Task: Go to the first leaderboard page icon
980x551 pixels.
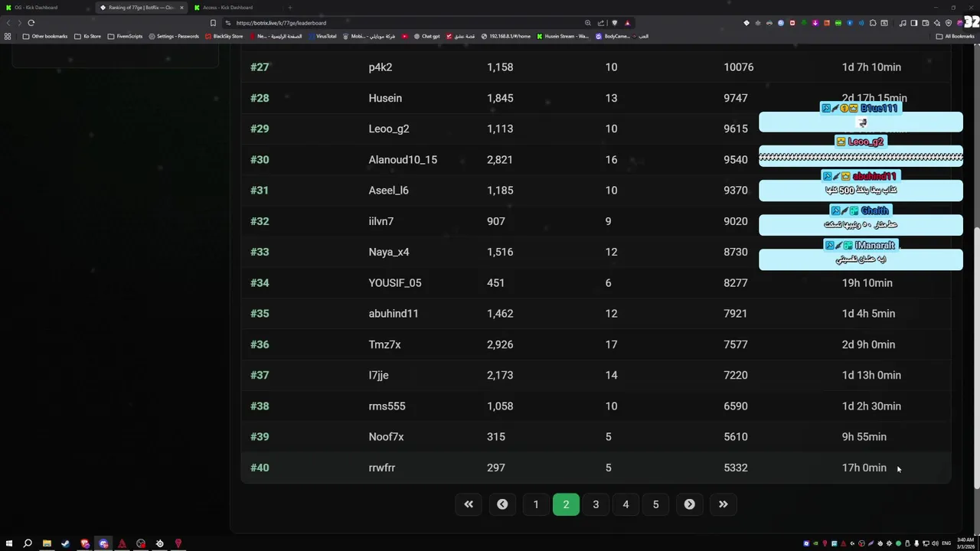Action: point(469,504)
